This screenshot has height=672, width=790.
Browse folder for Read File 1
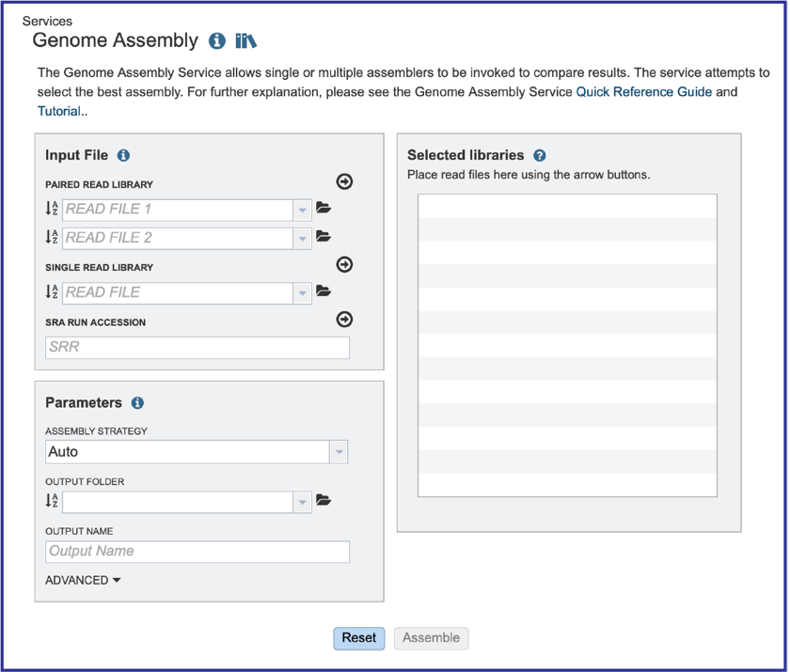[x=324, y=208]
